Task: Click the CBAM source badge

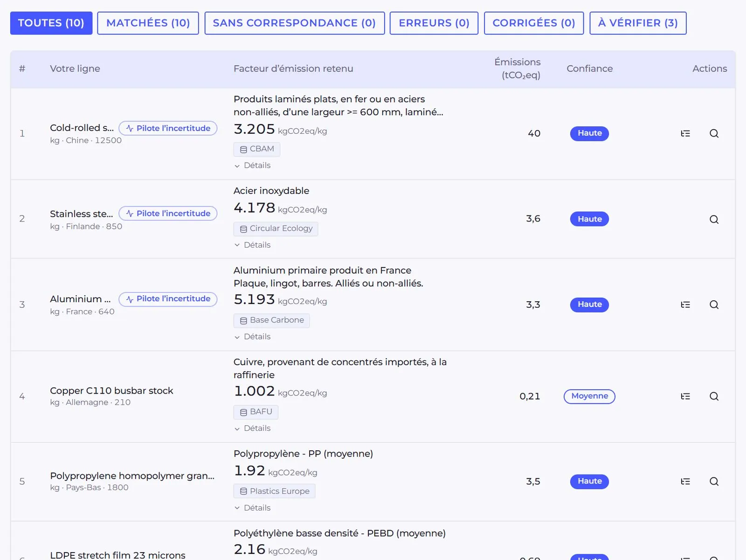Action: 256,149
